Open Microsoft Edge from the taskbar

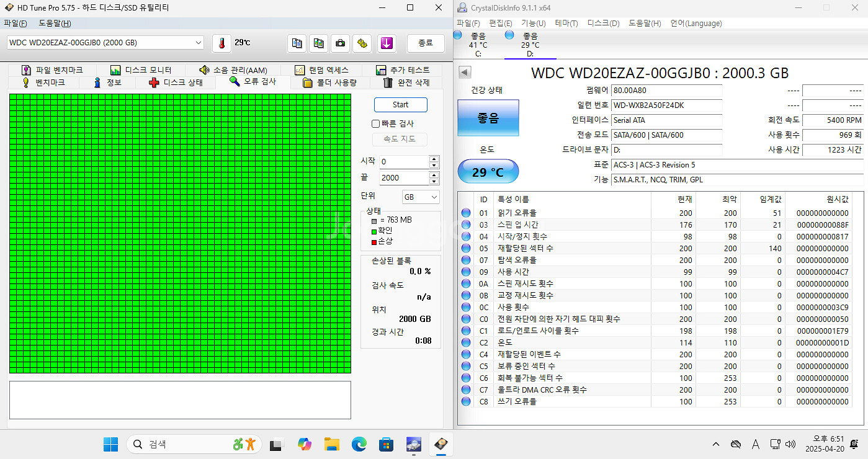point(359,444)
